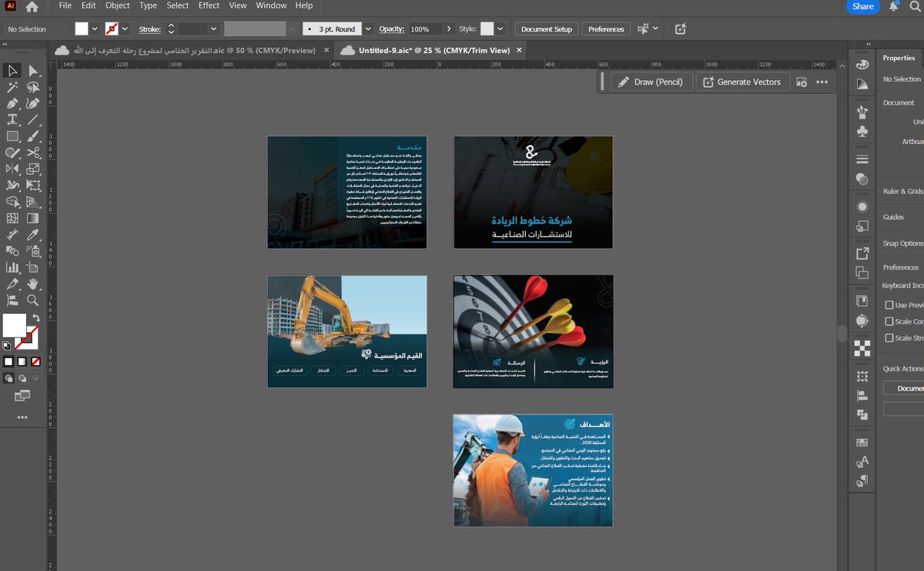The height and width of the screenshot is (571, 924).
Task: Enable Draw Normal mode
Action: pyautogui.click(x=8, y=378)
